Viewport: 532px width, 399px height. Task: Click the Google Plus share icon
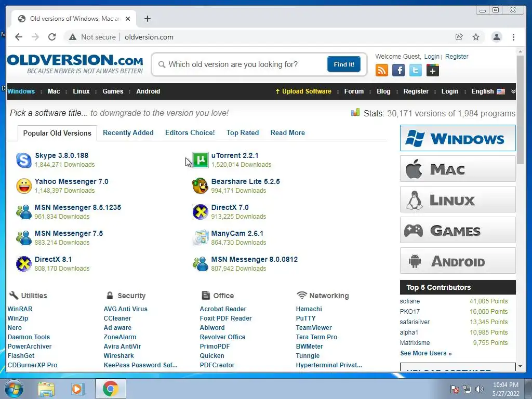pyautogui.click(x=433, y=70)
